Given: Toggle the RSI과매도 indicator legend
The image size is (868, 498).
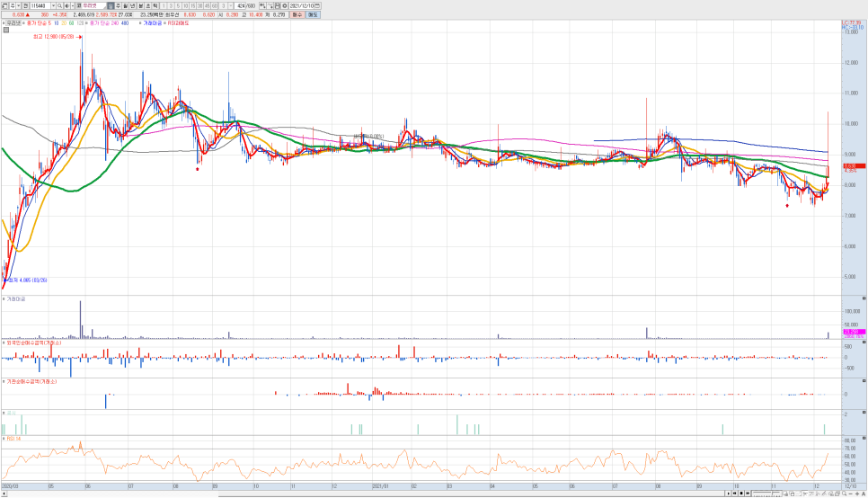Looking at the screenshot, I should click(164, 23).
